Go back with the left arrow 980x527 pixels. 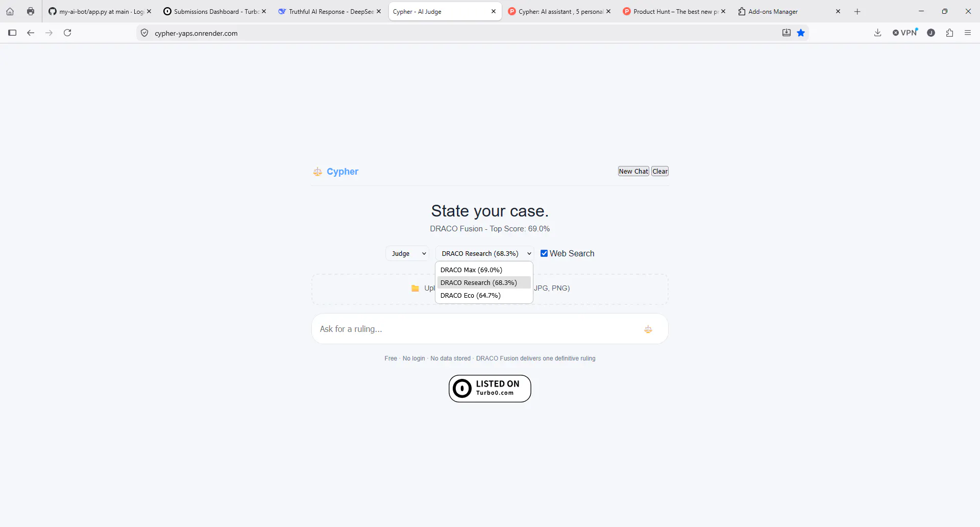point(31,33)
